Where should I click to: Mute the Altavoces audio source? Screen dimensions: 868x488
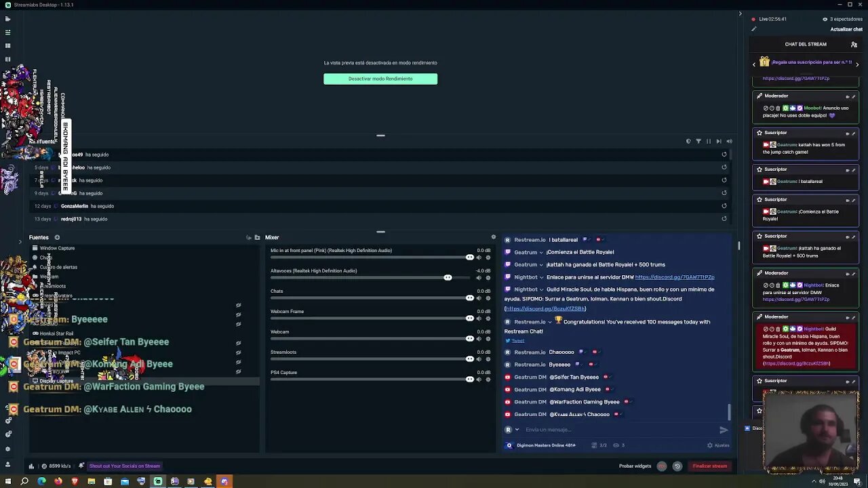point(479,278)
